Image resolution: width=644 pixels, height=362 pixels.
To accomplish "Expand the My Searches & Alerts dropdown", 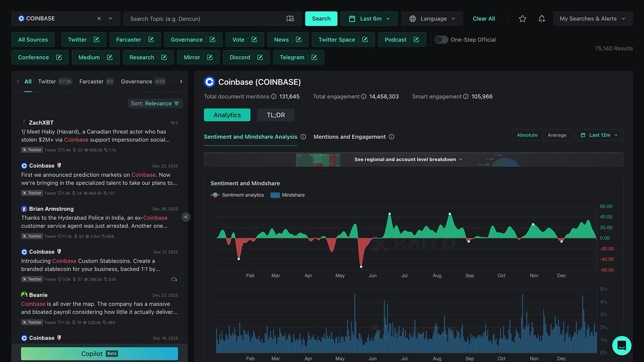I will [x=592, y=18].
